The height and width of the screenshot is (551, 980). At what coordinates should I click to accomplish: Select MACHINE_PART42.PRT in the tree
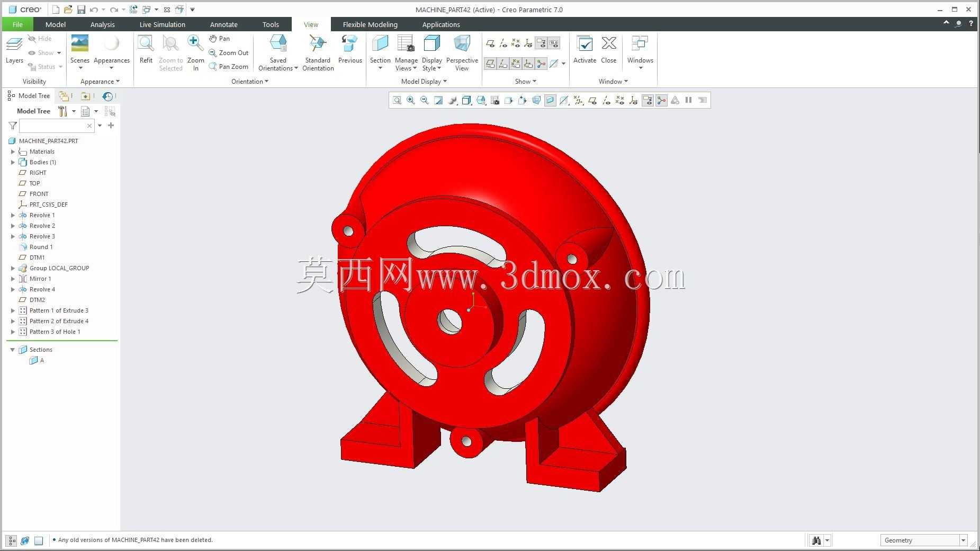pos(48,141)
